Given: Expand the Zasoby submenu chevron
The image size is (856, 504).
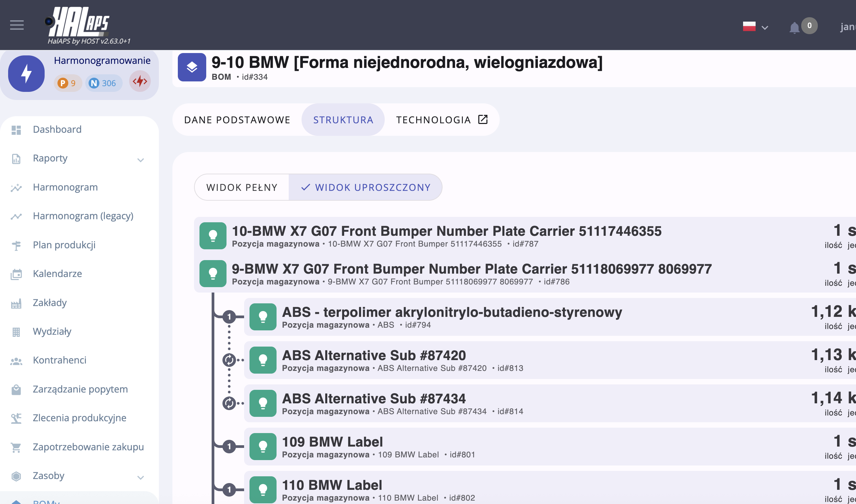Looking at the screenshot, I should point(140,478).
